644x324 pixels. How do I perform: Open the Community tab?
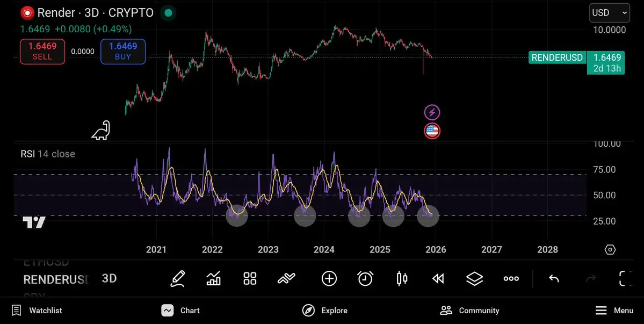pyautogui.click(x=469, y=311)
